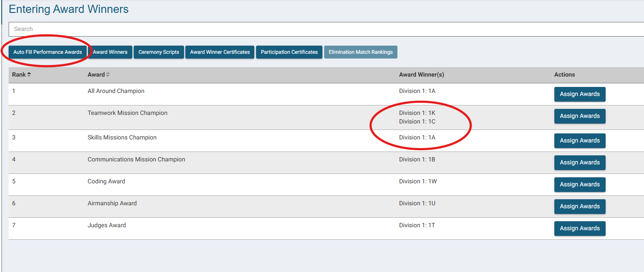Select Teamwork Mission Champion text
Screen dimensions: 644x272
[128, 113]
